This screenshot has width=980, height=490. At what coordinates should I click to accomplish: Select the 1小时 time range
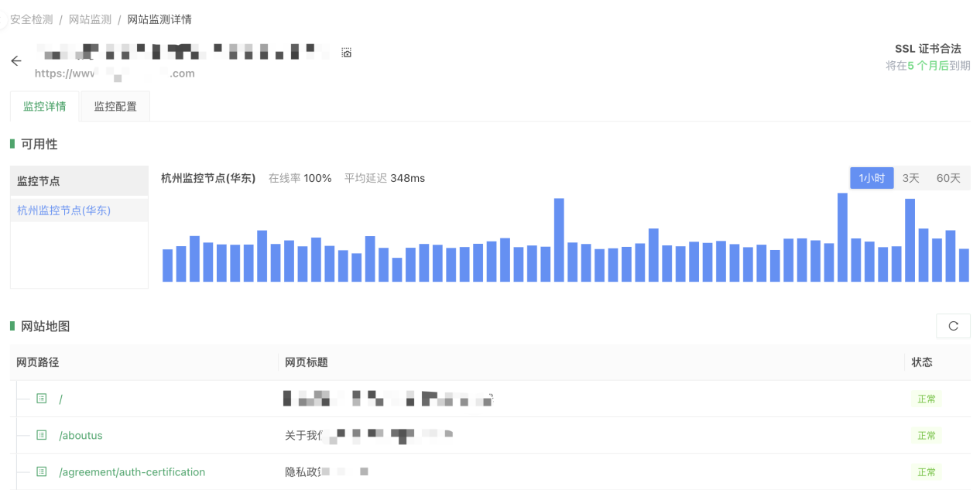tap(872, 178)
